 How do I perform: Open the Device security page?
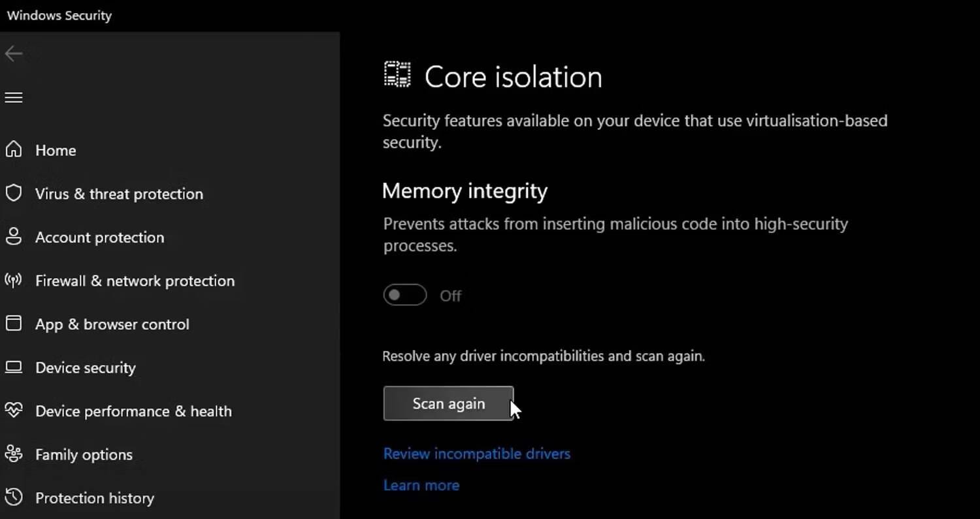coord(85,367)
